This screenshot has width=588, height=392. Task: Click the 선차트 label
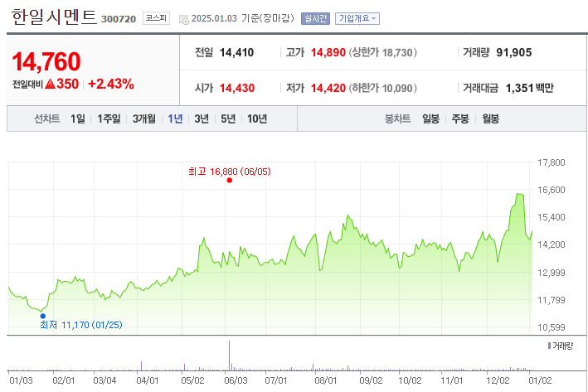pyautogui.click(x=47, y=119)
